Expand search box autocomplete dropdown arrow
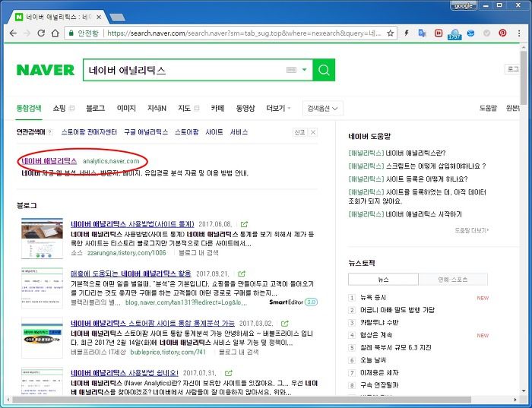This screenshot has width=532, height=408. coord(304,70)
